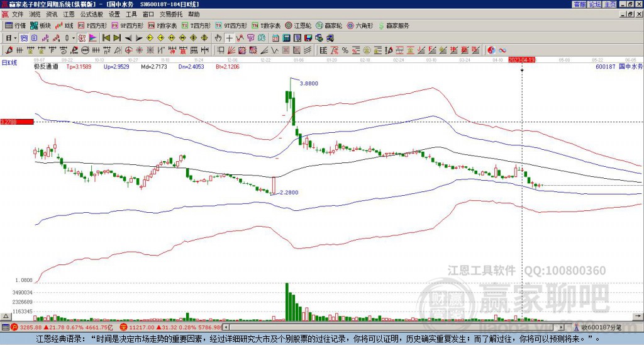Image resolution: width=644 pixels, height=345 pixels.
Task: Click the black right arrow icon
Action: pos(139,38)
